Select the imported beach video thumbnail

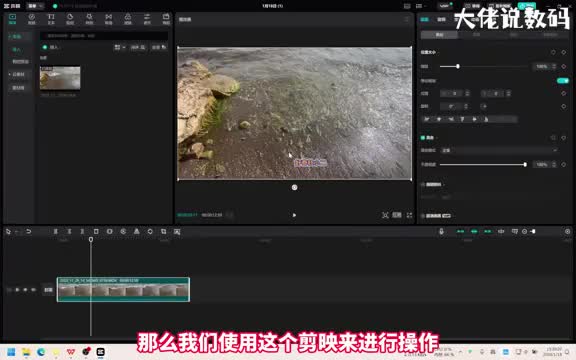(x=60, y=78)
